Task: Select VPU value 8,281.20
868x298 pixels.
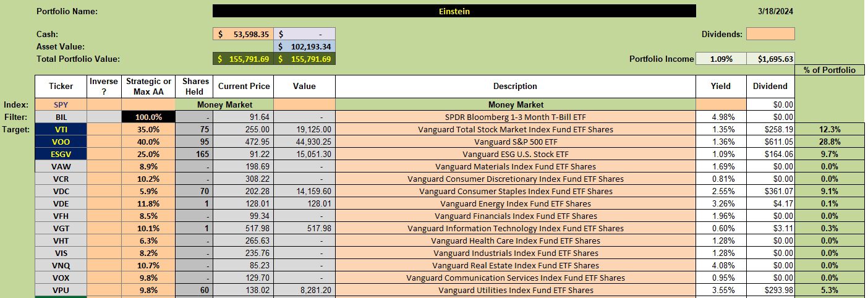Action: click(x=304, y=291)
